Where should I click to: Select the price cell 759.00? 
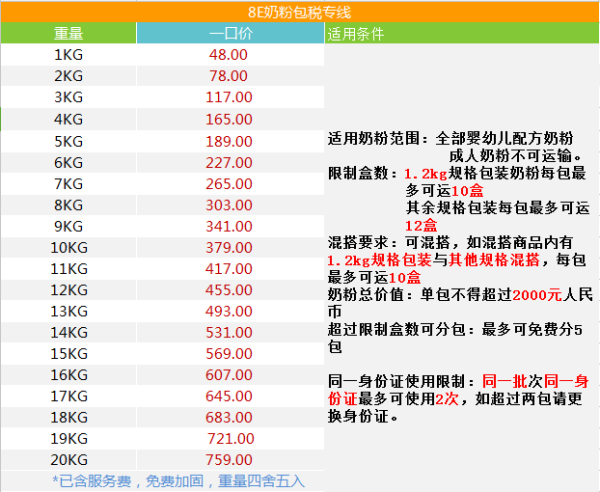click(230, 460)
